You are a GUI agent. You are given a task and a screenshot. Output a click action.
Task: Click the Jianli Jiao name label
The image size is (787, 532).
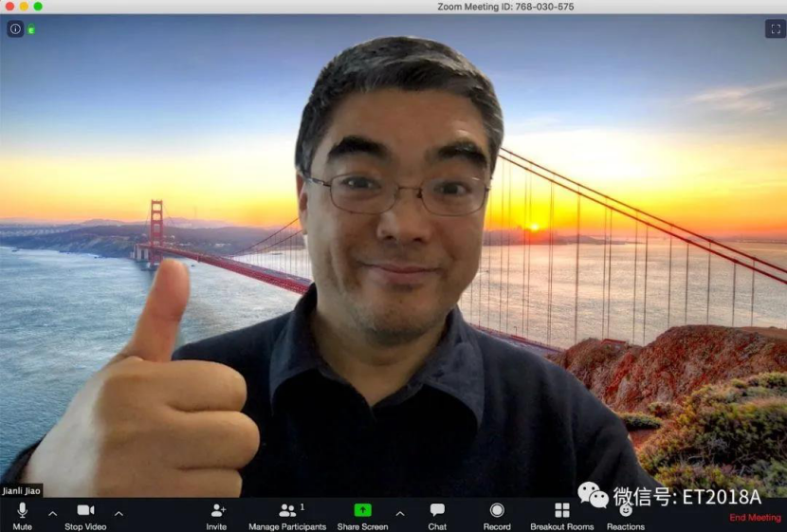[x=21, y=491]
